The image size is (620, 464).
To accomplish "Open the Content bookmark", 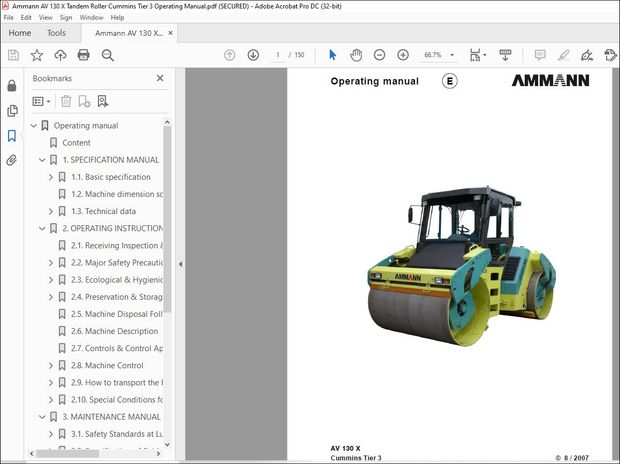I will (76, 143).
